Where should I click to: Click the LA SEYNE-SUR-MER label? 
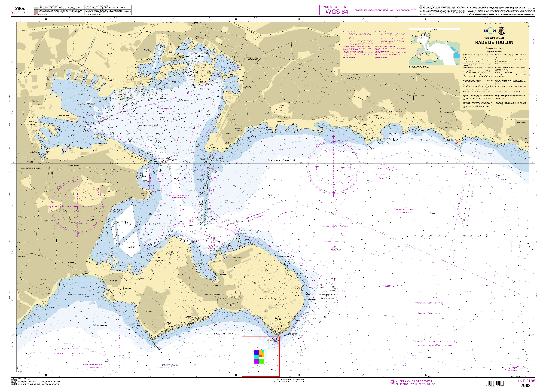tap(31, 168)
